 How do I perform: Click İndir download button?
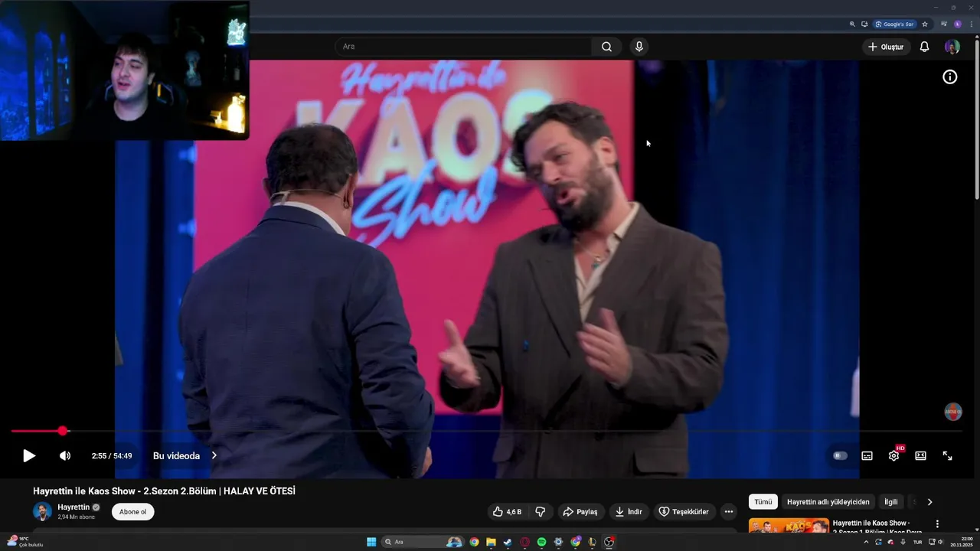629,512
